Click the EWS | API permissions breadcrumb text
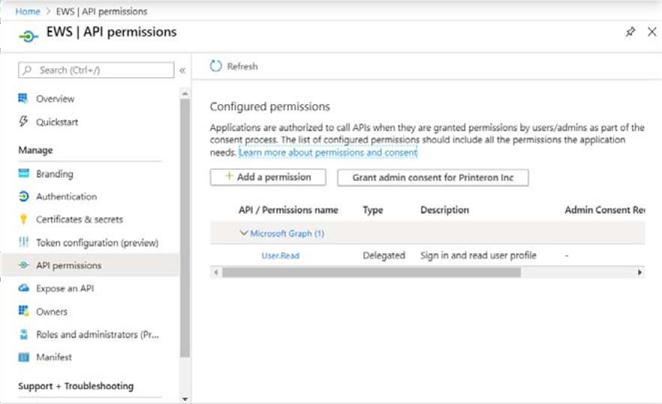The width and height of the screenshot is (662, 404). coord(102,11)
